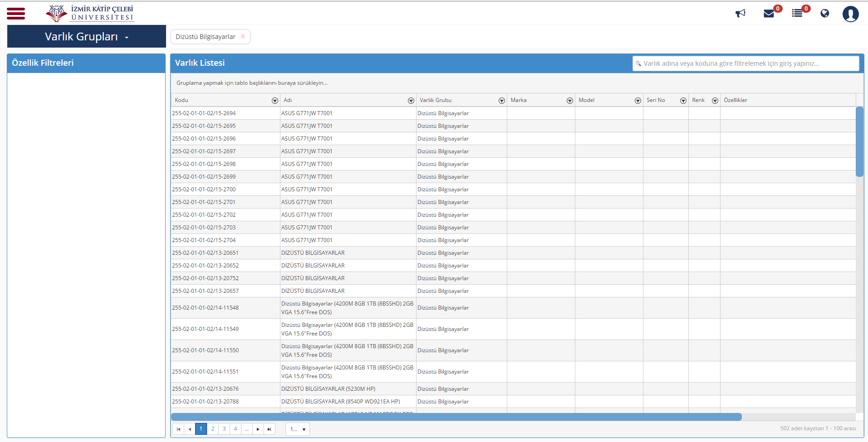Click the horizontal scrollbar of the table

pos(456,417)
